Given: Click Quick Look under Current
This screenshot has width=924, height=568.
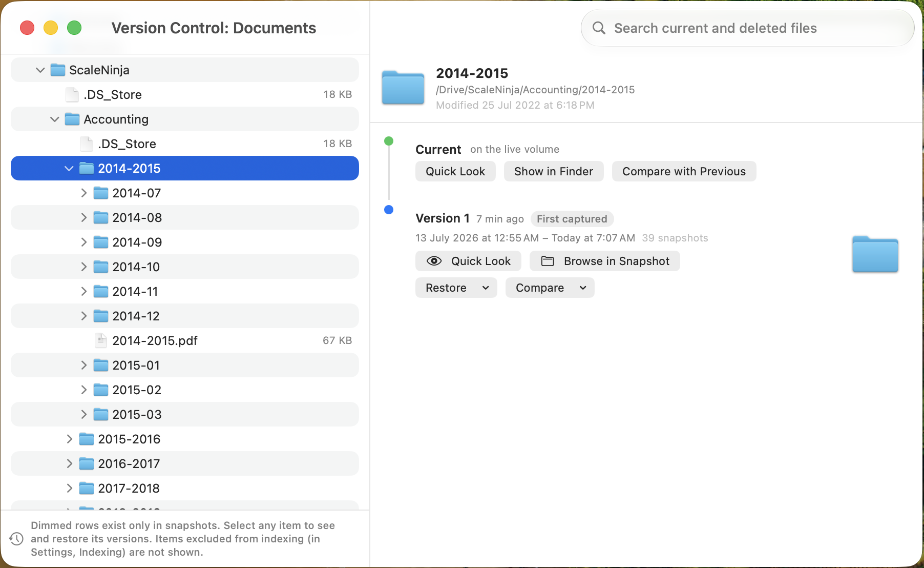Looking at the screenshot, I should point(455,171).
